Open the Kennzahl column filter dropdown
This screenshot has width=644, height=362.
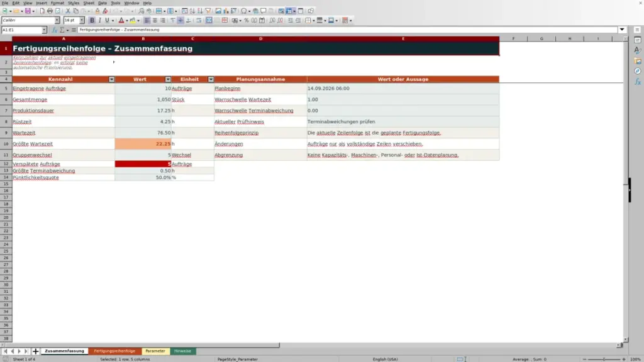[x=111, y=79]
